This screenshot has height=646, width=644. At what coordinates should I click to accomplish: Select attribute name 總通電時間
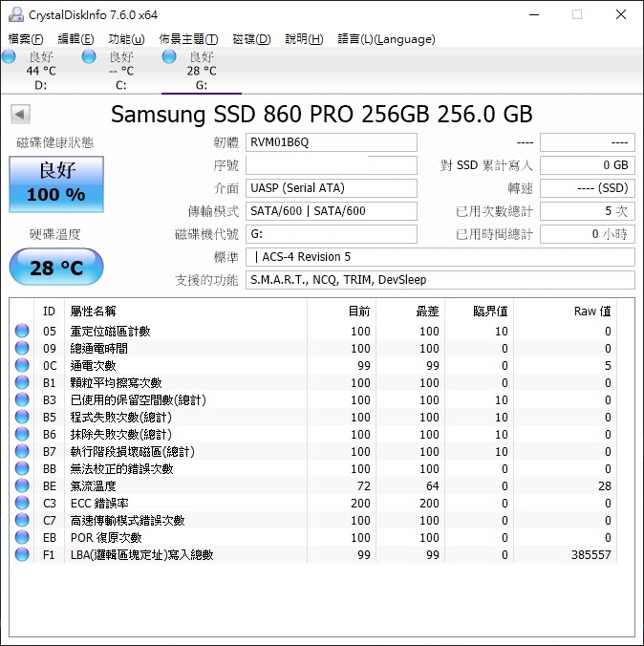tap(98, 349)
